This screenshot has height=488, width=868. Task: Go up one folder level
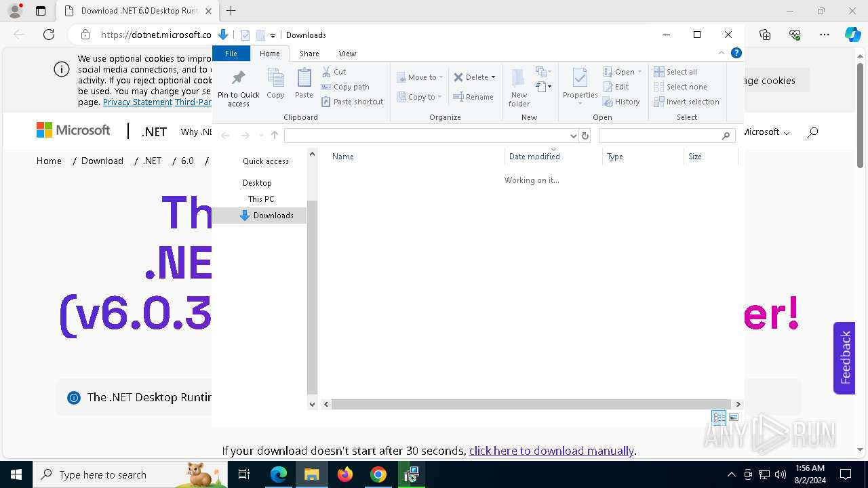pos(275,136)
